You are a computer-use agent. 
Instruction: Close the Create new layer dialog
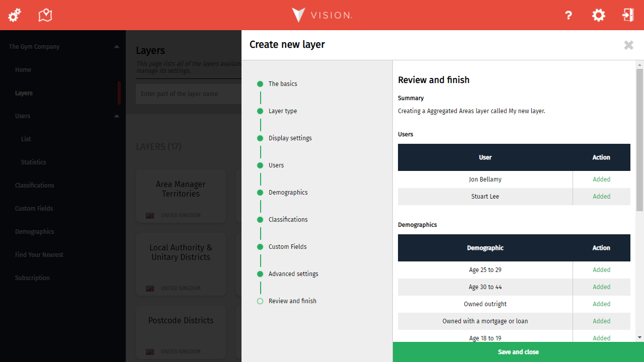tap(628, 45)
